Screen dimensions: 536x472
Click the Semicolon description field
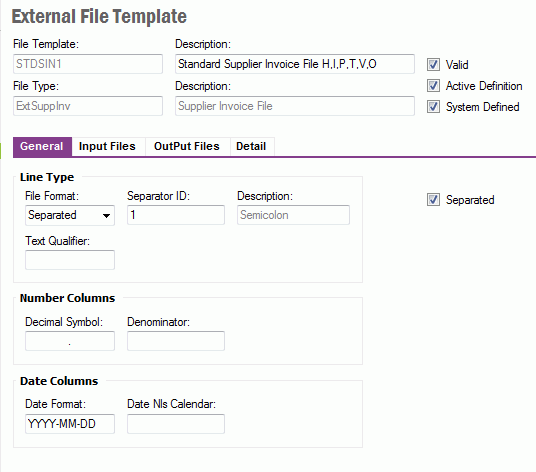pos(293,215)
